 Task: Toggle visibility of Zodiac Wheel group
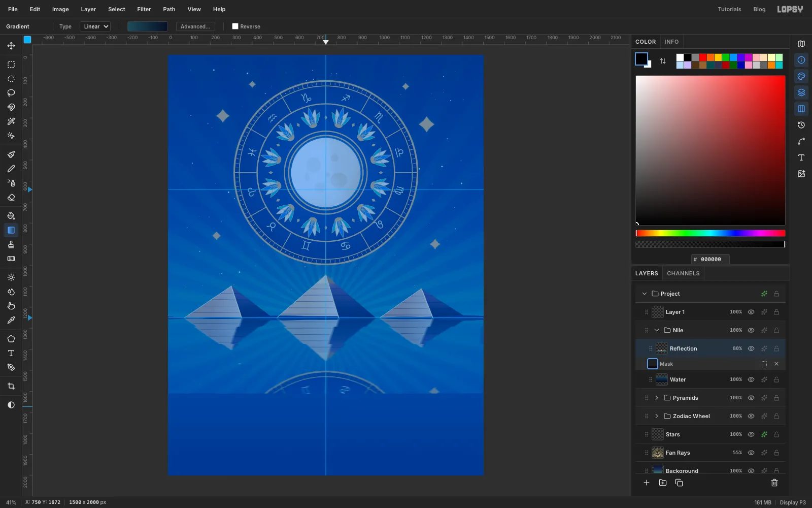tap(751, 416)
